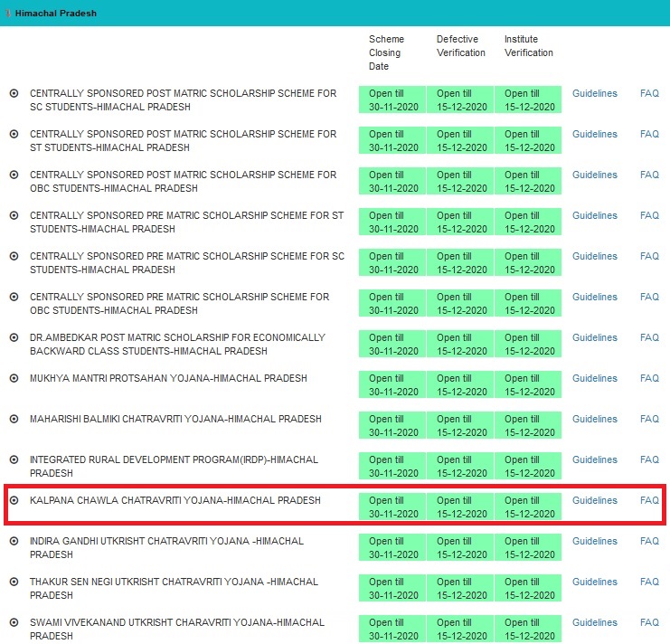Click the bullet icon beside Swami Vivekanand Yojana
The height and width of the screenshot is (644, 670).
(14, 622)
